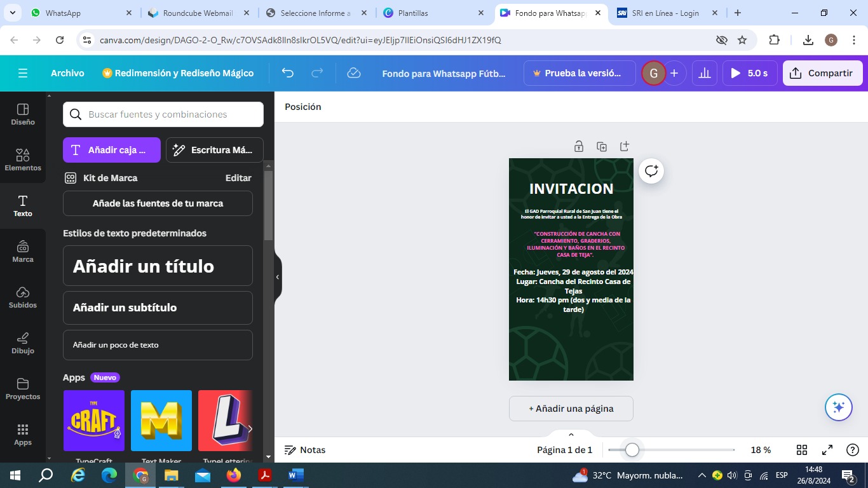The image size is (868, 488).
Task: Click the Compartir button
Action: click(822, 73)
